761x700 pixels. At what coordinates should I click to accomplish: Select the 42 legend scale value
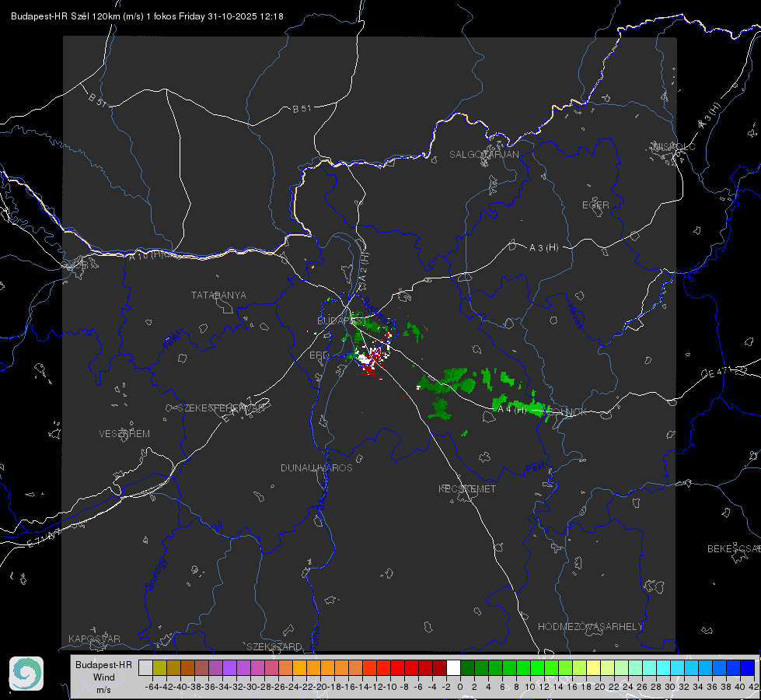(753, 687)
